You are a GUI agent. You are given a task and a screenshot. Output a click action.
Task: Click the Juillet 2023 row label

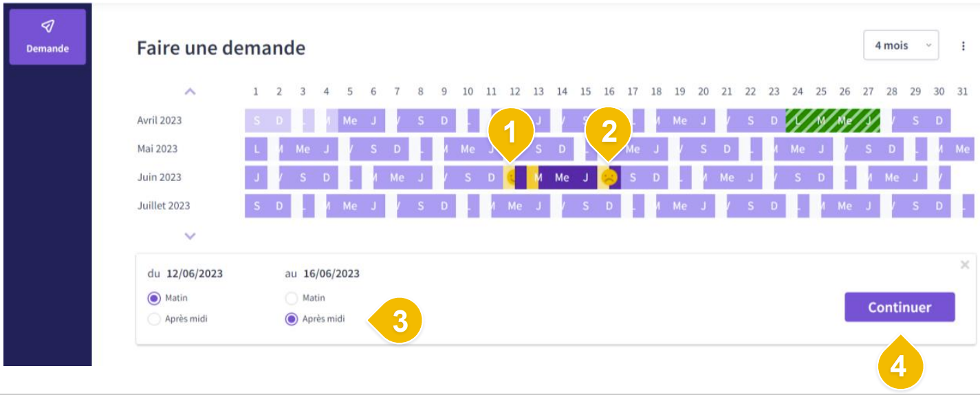(x=164, y=206)
